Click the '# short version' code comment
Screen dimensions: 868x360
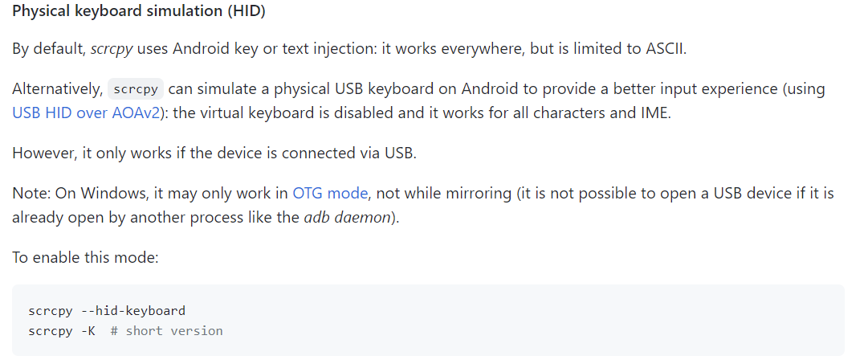pos(166,330)
